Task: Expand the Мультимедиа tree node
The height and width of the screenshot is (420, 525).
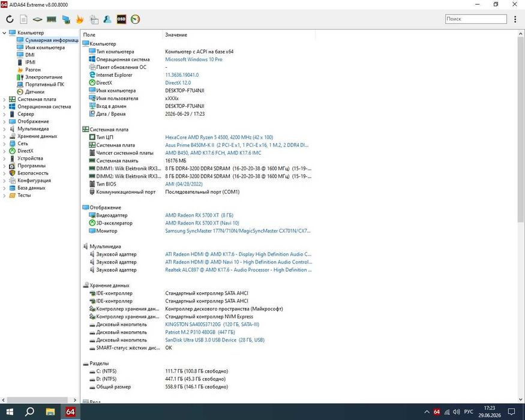Action: 4,129
